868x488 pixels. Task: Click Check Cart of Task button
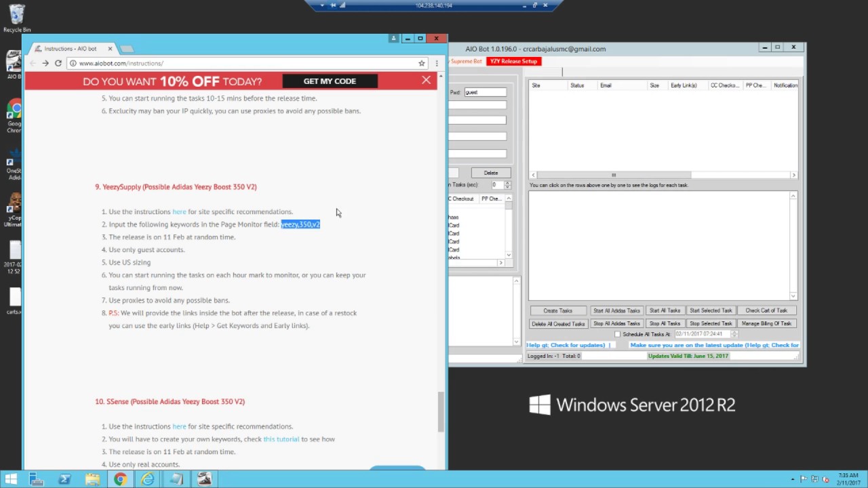[766, 310]
